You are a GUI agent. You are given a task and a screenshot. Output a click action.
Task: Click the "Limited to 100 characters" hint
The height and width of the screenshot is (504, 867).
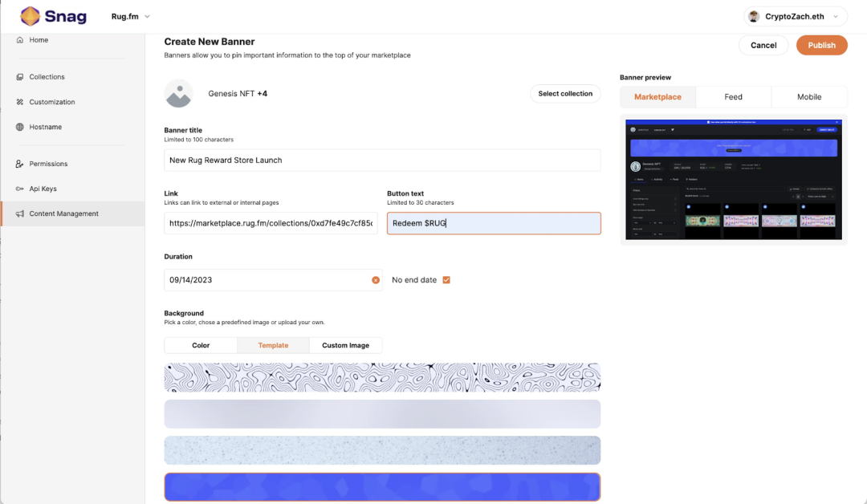[x=199, y=140]
